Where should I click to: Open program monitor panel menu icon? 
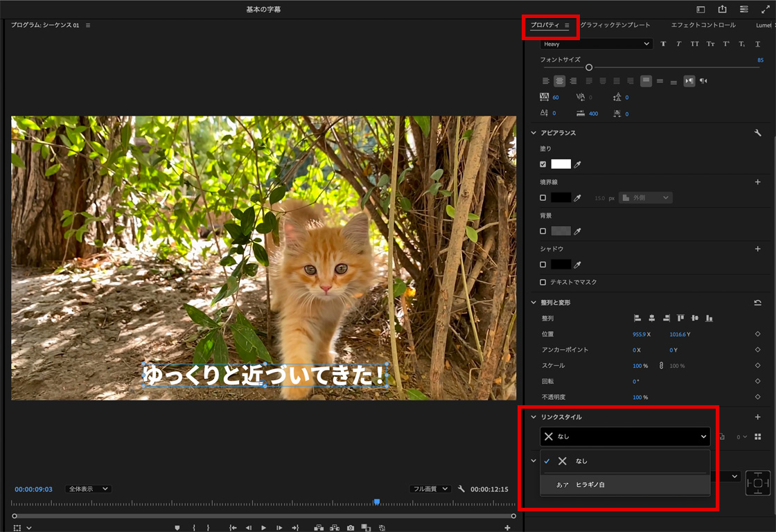click(88, 25)
